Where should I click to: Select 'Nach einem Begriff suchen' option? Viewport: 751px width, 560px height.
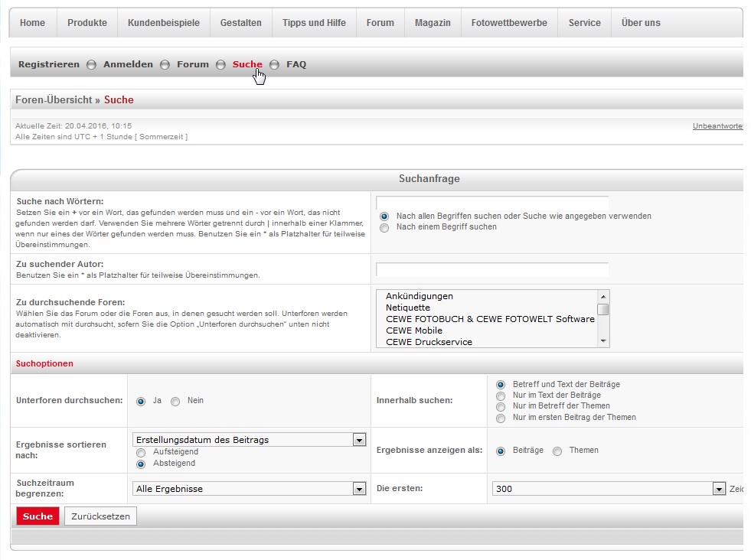(x=384, y=227)
